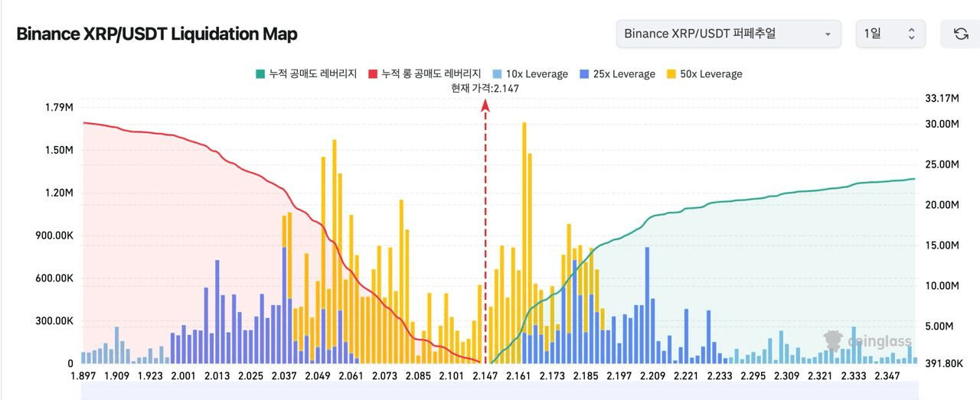Click the 2.321 price axis label
Screen dimensions: 980x400
tap(819, 376)
